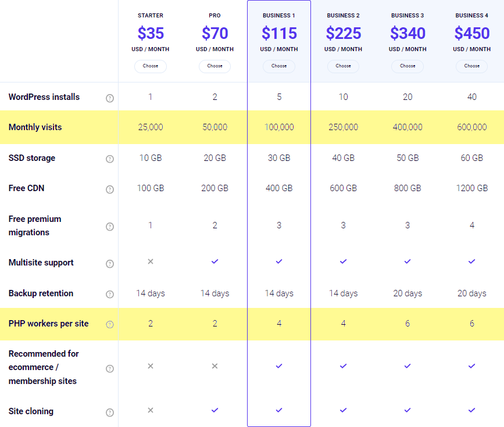This screenshot has height=427, width=504.
Task: Choose the Business 2 plan
Action: [344, 66]
